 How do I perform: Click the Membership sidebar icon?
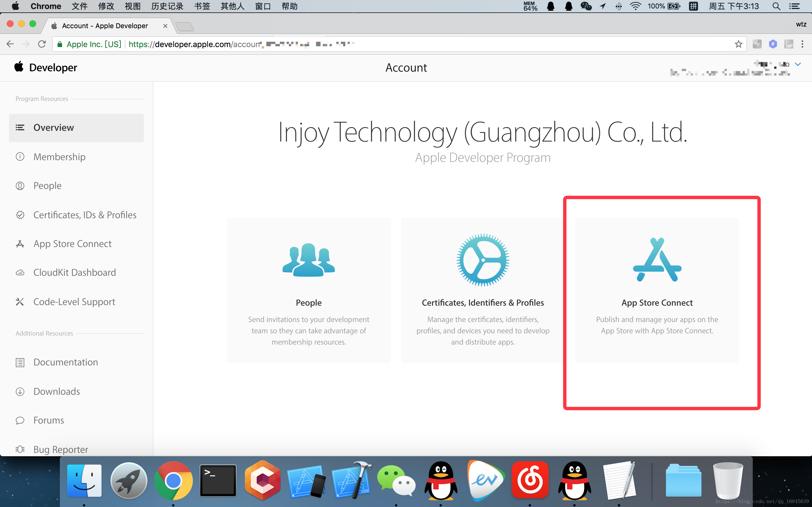[20, 156]
